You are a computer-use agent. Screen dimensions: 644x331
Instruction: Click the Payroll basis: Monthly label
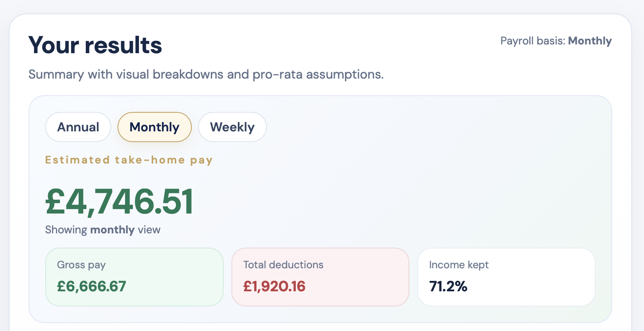coord(555,41)
